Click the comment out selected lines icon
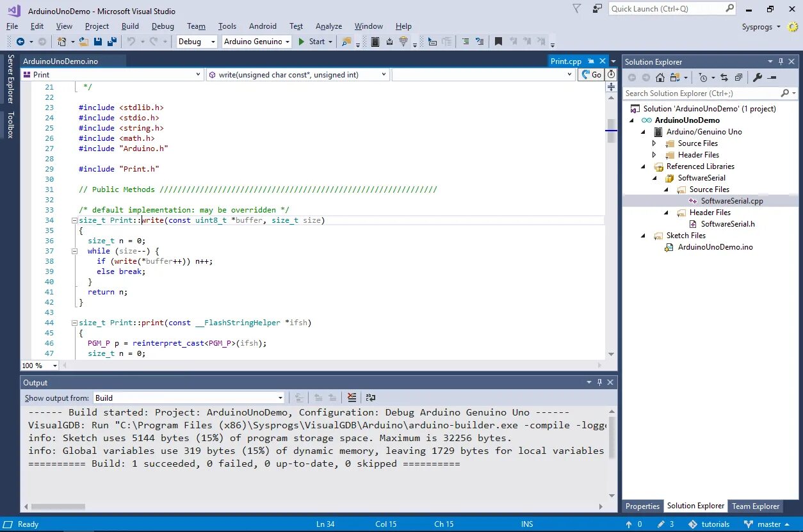Viewport: 803px width, 532px height. [x=465, y=42]
